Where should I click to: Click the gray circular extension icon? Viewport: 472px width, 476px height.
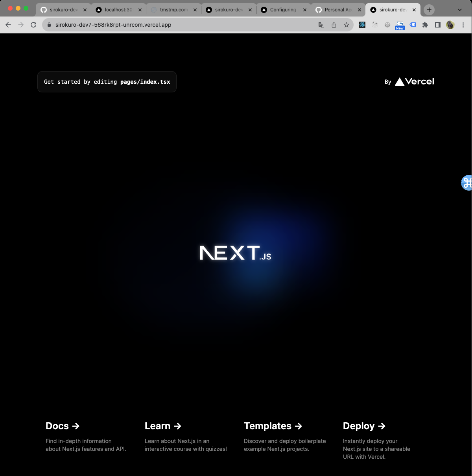pos(375,25)
